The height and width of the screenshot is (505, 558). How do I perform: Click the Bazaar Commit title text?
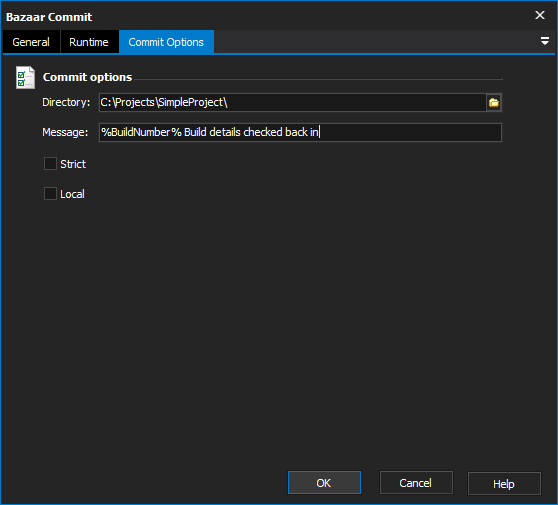(x=49, y=17)
